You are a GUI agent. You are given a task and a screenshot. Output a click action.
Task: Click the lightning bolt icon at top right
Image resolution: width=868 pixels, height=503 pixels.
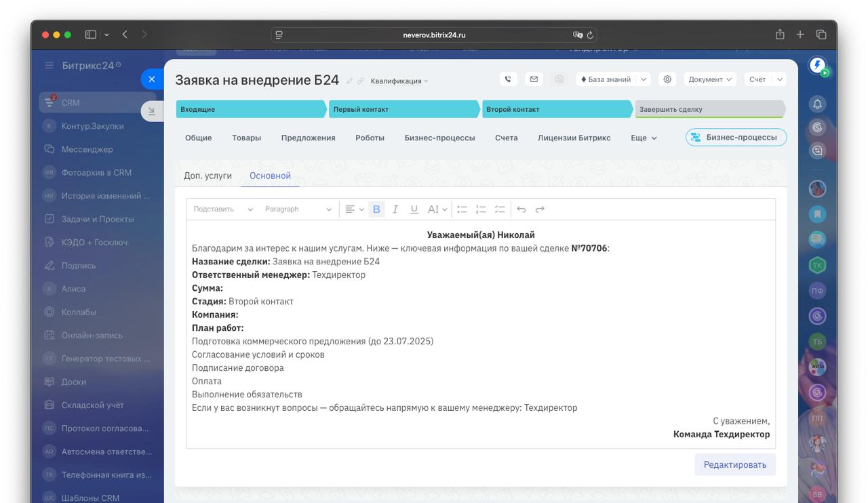(x=817, y=65)
